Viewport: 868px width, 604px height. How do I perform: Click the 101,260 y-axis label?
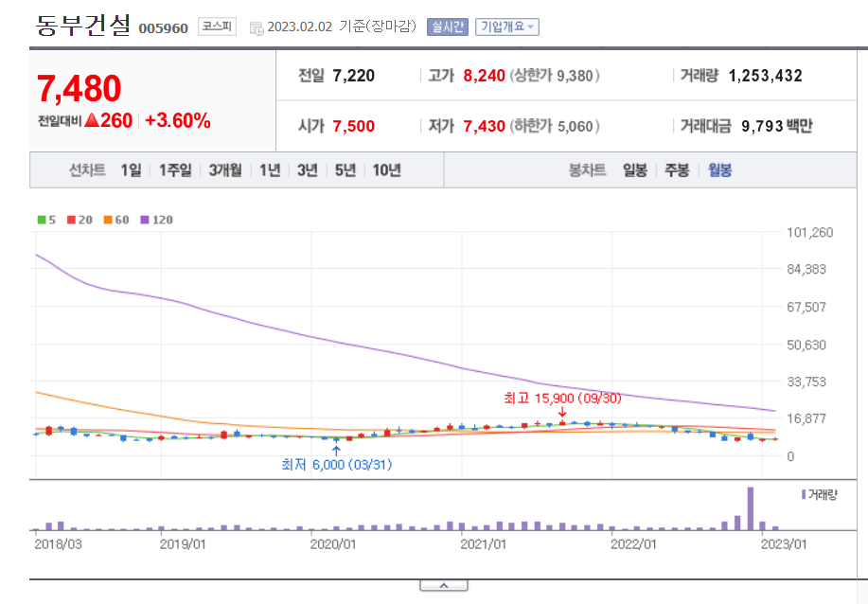pos(810,233)
